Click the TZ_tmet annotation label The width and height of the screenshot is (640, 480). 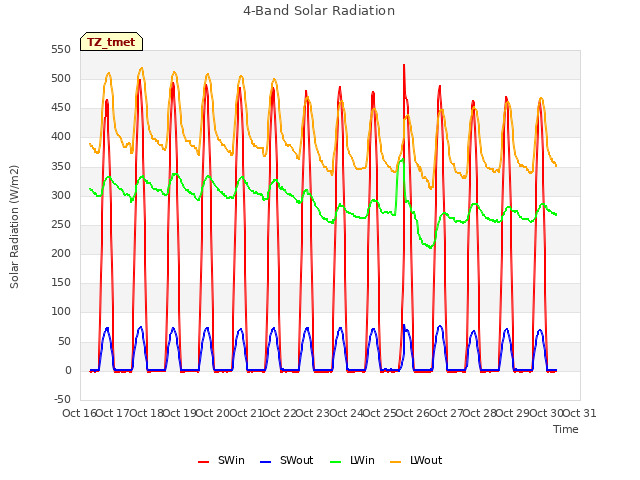pos(111,42)
